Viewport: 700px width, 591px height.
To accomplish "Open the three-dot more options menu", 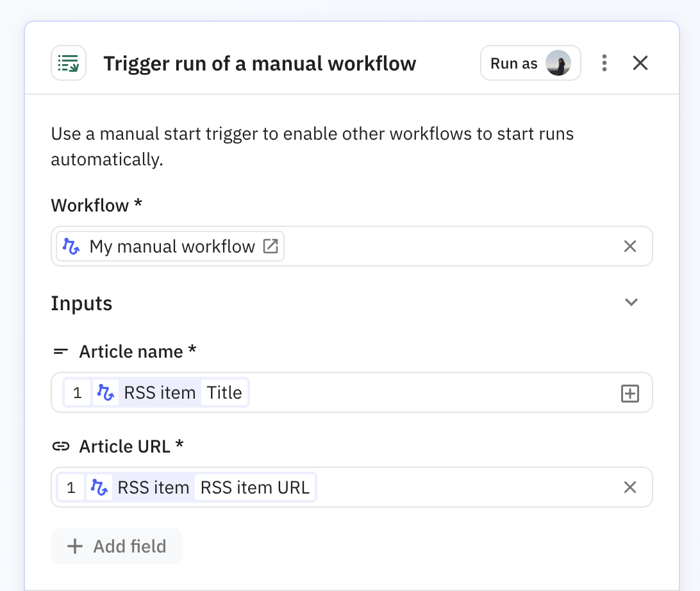I will click(604, 63).
